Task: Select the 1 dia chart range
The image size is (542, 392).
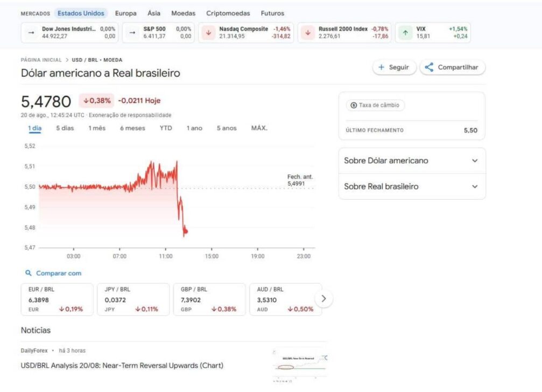Action: (x=34, y=128)
